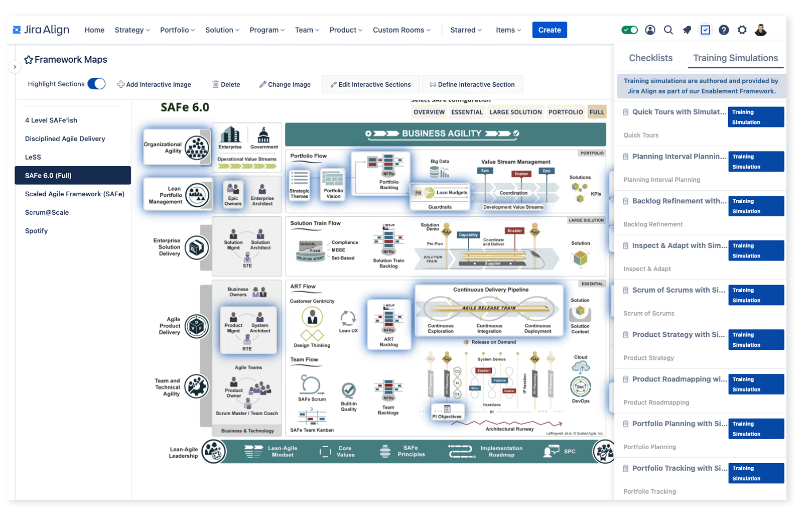Screen dimensions: 806x532
Task: Select the LARGE SOLUTION configuration tab
Action: click(x=515, y=112)
